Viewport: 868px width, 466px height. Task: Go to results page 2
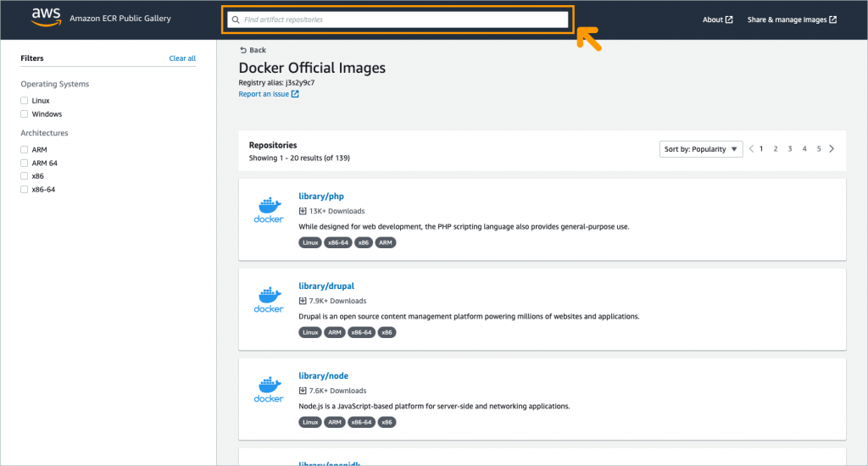(x=776, y=149)
